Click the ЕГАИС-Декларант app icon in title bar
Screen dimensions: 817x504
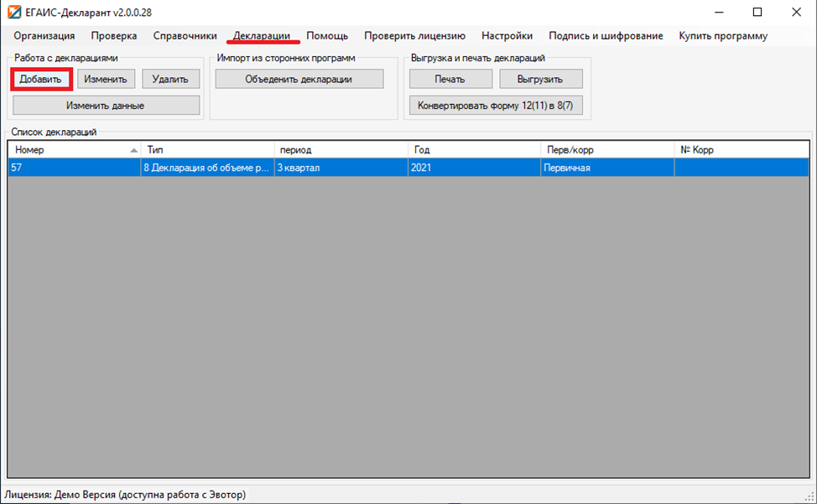(x=14, y=12)
